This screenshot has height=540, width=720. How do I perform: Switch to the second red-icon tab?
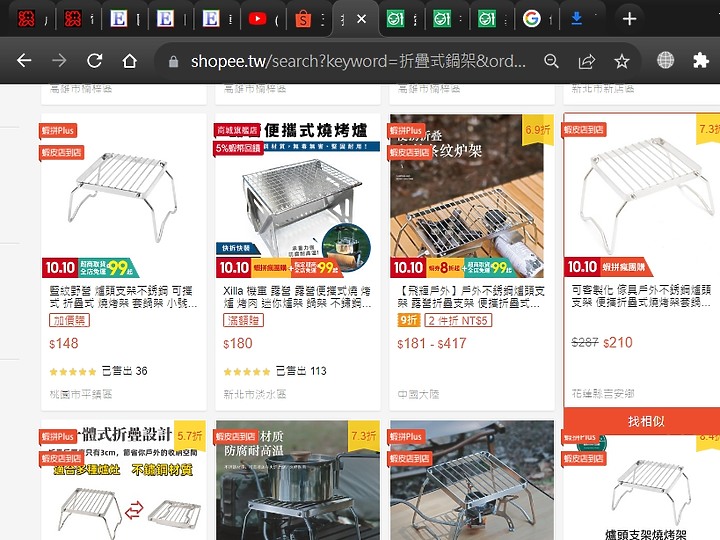click(x=73, y=19)
